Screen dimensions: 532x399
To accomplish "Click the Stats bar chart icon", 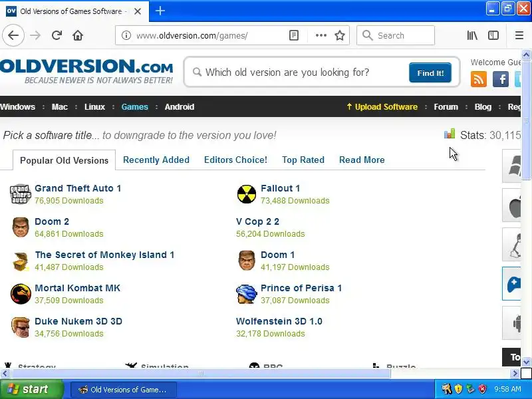I will 450,134.
